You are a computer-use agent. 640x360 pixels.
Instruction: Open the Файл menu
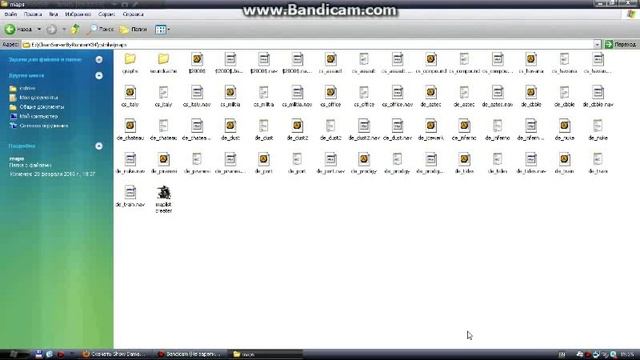coord(11,14)
